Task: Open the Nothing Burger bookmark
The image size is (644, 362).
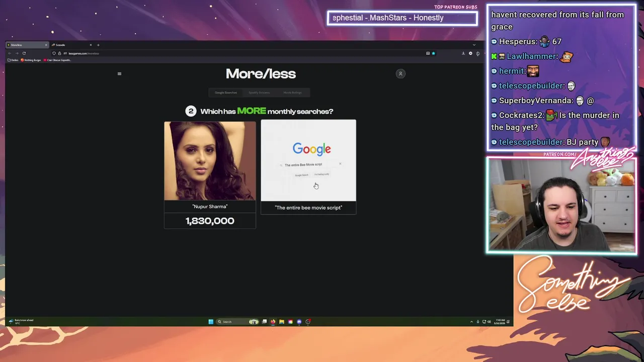Action: point(31,60)
